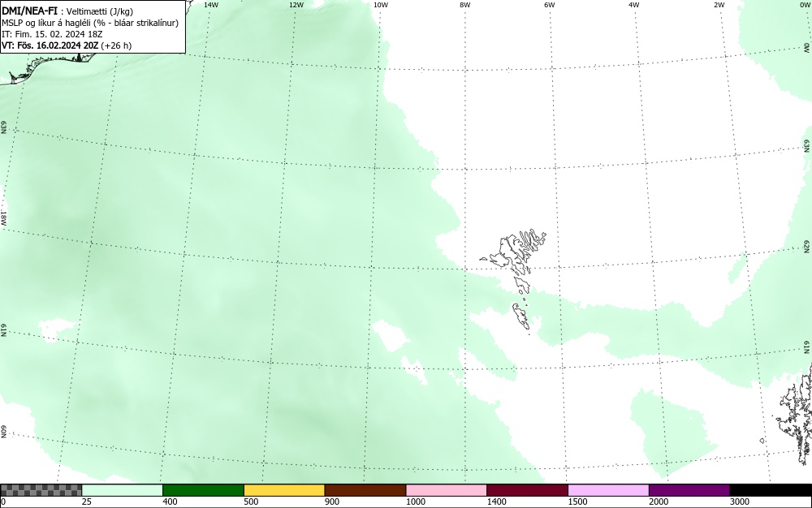Choose the lavender legend color block
Viewport: 812px width, 508px height.
pos(608,490)
